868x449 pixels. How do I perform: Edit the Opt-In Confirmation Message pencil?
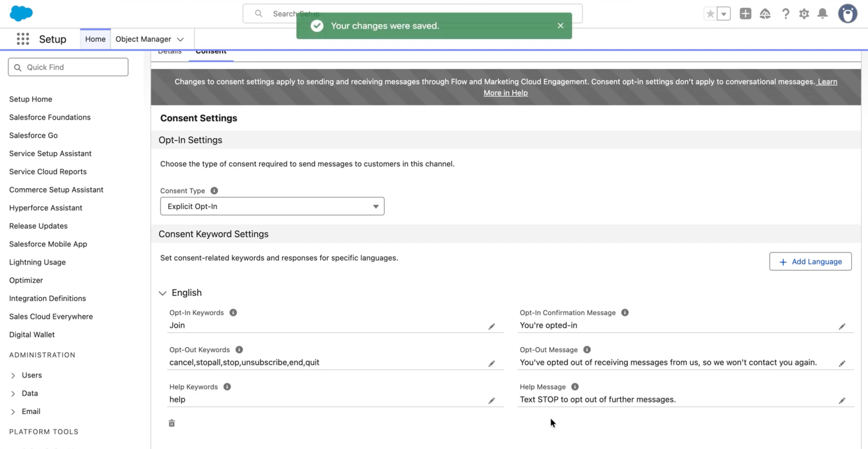(x=842, y=326)
